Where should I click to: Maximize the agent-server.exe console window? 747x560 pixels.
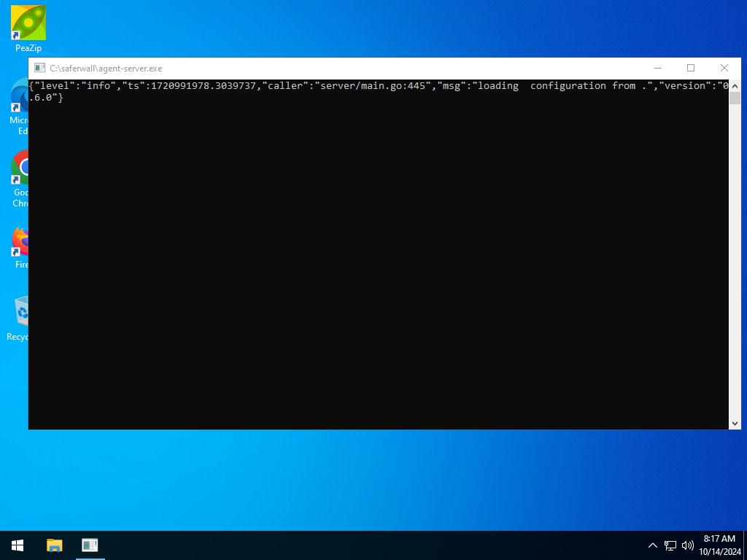point(691,69)
